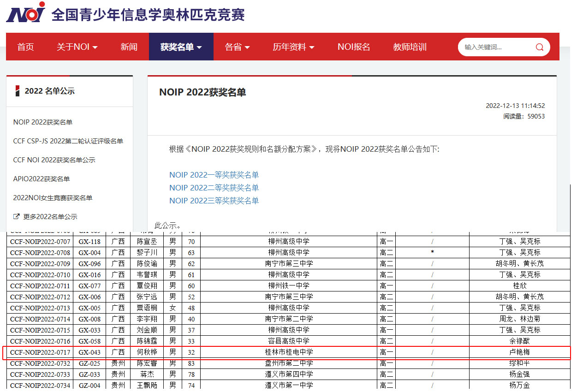Viewport: 577px width, 392px height.
Task: Open CCF NOI 2022获奖名单公示 sidebar link
Action: (54, 160)
